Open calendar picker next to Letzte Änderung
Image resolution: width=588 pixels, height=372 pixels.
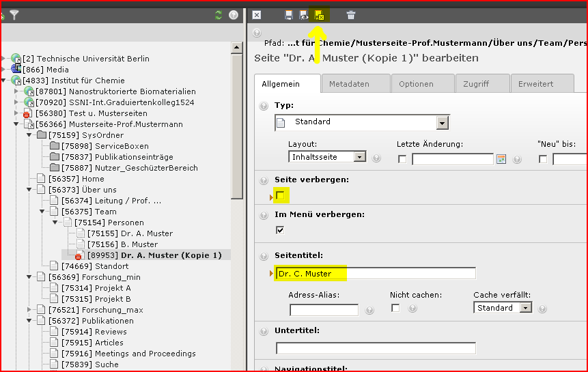coord(501,159)
